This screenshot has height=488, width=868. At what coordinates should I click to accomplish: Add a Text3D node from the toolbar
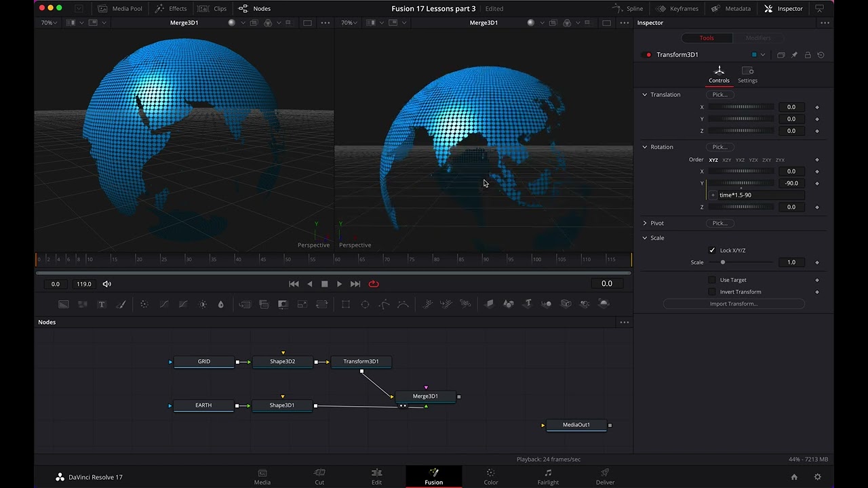[528, 304]
